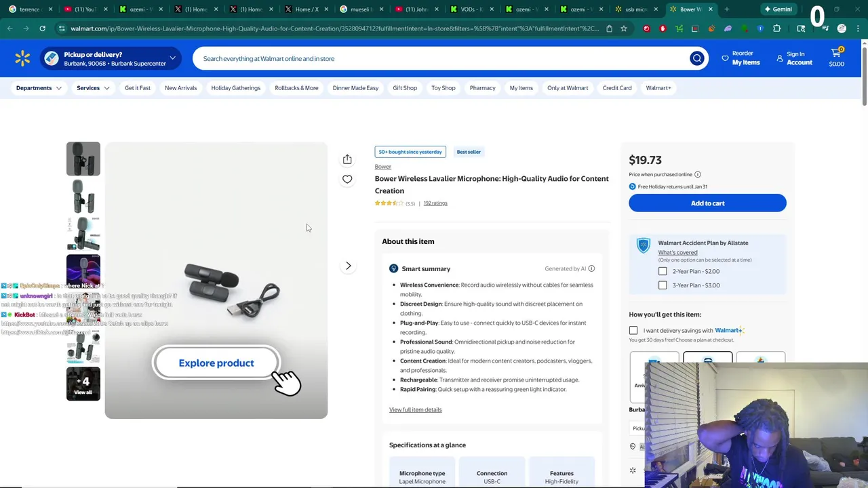Screen dimensions: 868x488
Task: Enable the 3-Year Plan - $3.00 checkbox
Action: [x=663, y=285]
